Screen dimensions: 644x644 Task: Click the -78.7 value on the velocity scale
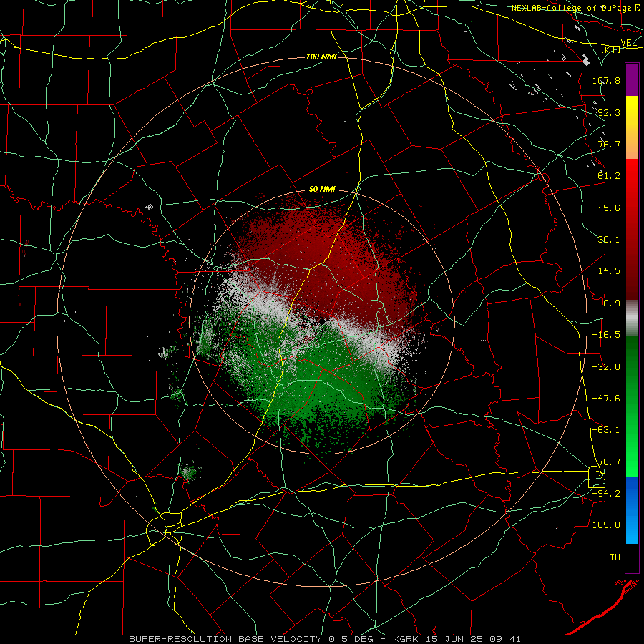[606, 462]
